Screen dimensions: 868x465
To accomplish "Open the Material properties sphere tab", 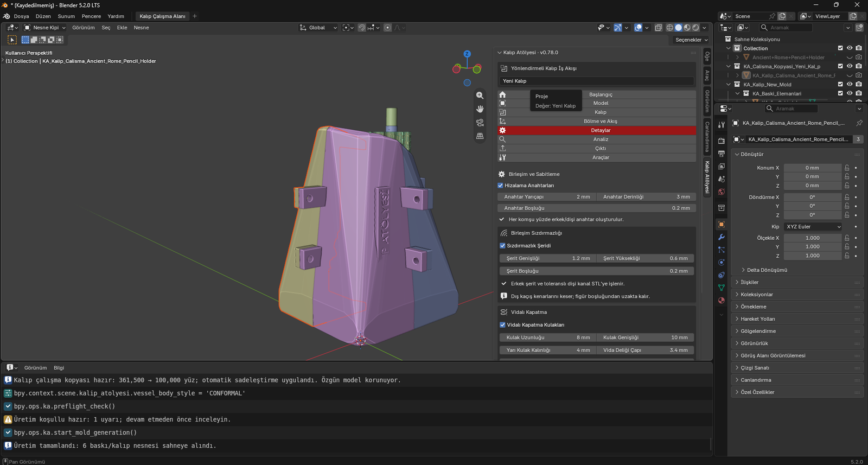I will tap(721, 300).
